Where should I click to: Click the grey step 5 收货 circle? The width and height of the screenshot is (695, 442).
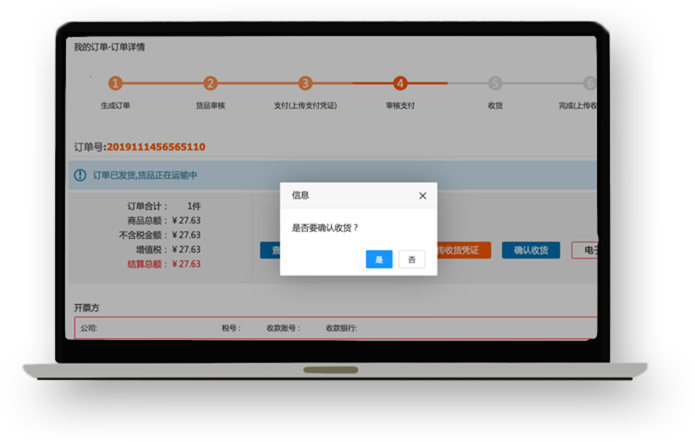coord(495,84)
